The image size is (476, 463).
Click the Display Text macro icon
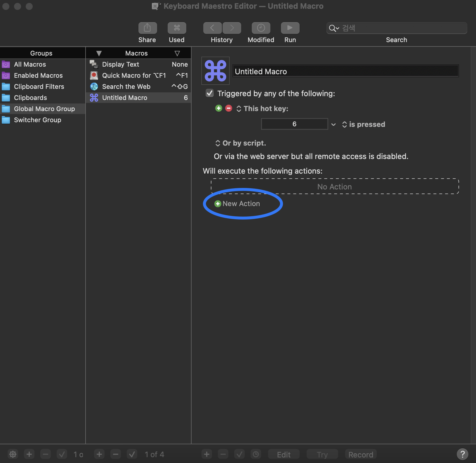click(x=94, y=64)
